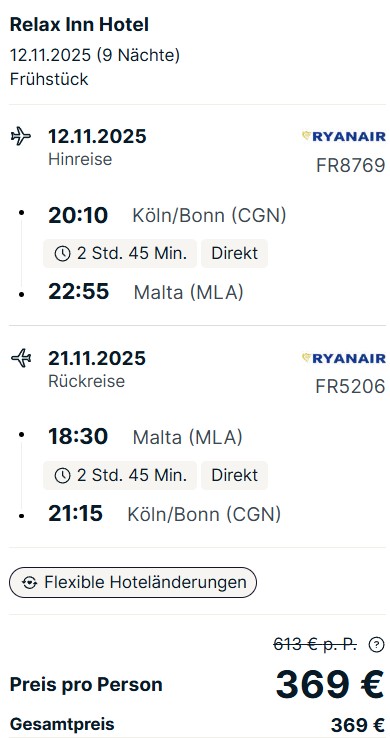Click flight number FR8769
This screenshot has height=738, width=390.
(350, 166)
